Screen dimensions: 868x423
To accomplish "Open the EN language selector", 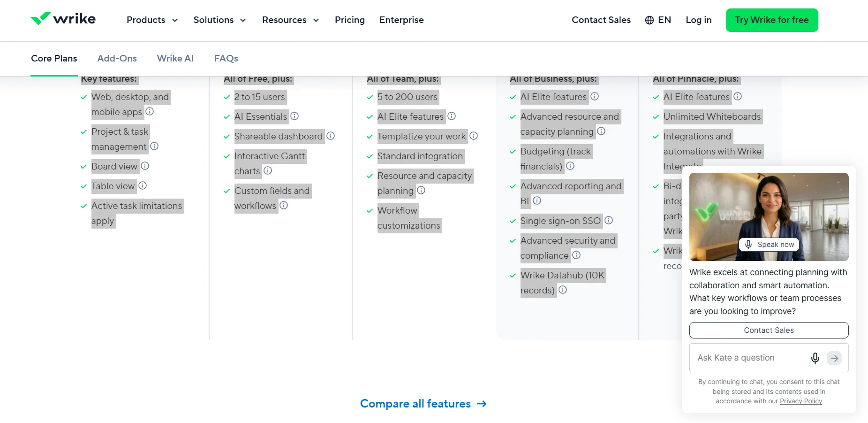I will [658, 20].
